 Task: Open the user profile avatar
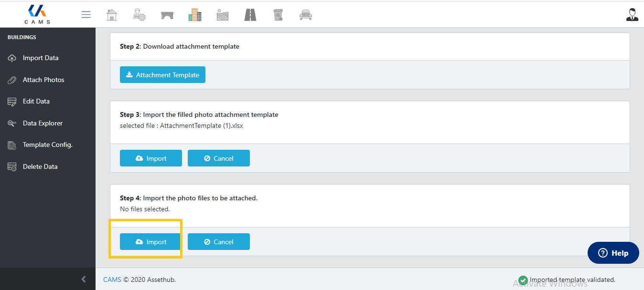coord(632,15)
